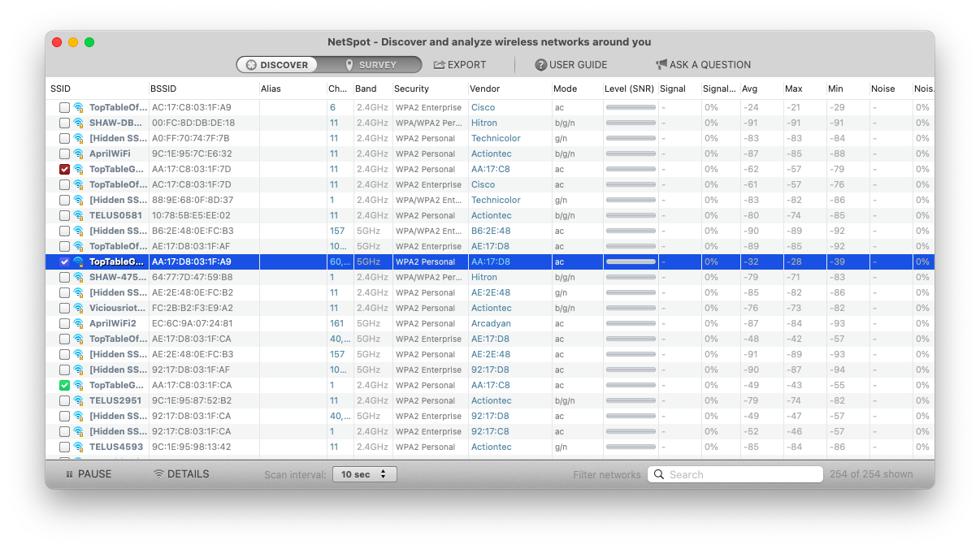This screenshot has width=980, height=549.
Task: Click the Min column header
Action: point(848,89)
